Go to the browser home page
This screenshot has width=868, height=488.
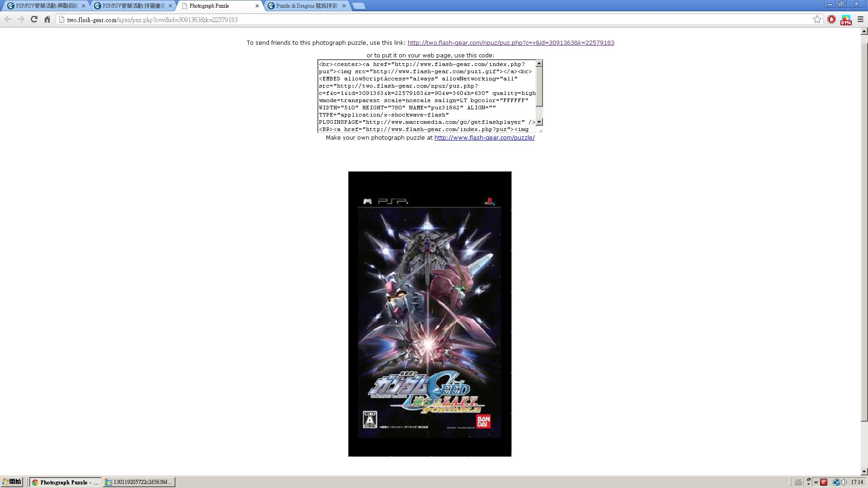(47, 19)
